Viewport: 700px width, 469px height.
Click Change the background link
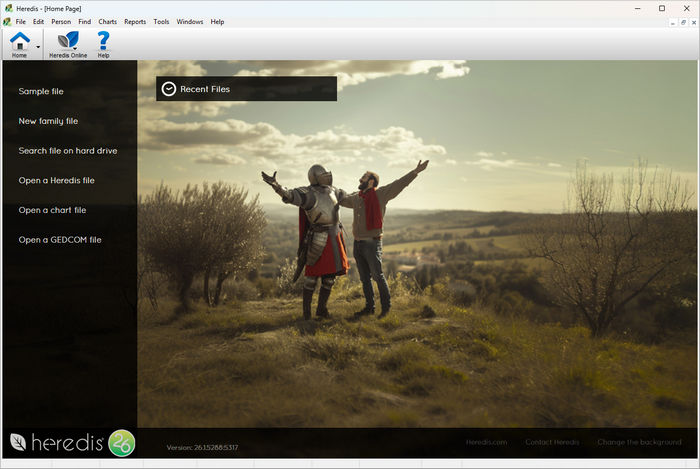coord(638,442)
